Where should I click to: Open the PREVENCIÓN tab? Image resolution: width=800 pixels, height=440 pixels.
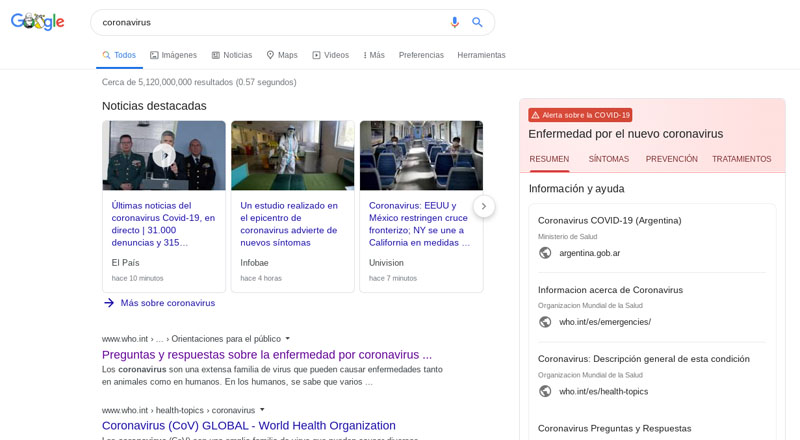point(671,159)
